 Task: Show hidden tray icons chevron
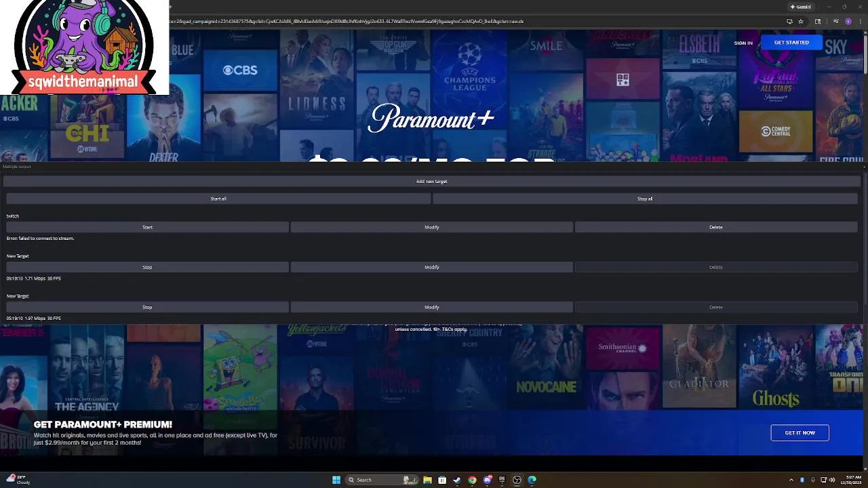point(791,480)
